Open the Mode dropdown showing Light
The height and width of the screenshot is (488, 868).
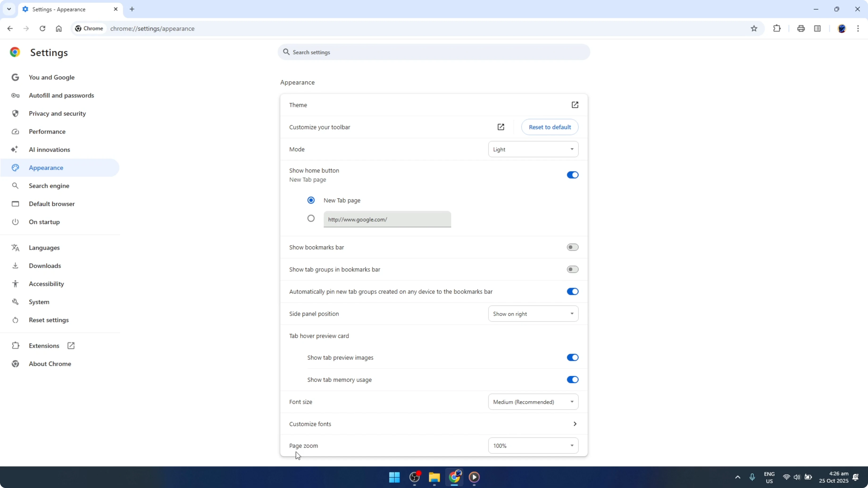pyautogui.click(x=533, y=149)
